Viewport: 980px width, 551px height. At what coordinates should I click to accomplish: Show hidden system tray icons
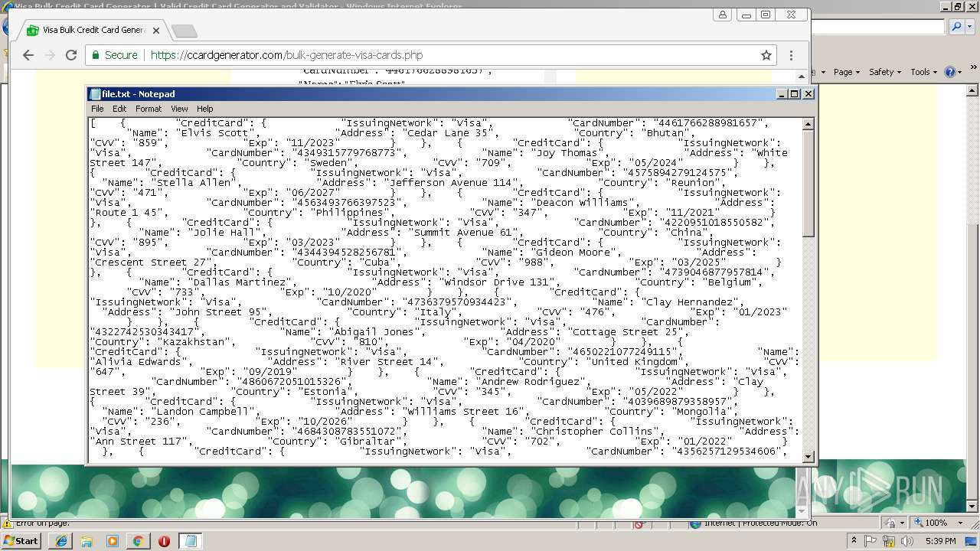pyautogui.click(x=854, y=540)
